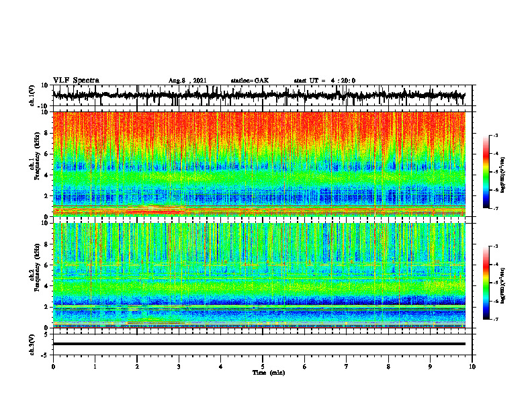The image size is (532, 411).
Task: Click the ch.3 voltage flat line
Action: coord(259,344)
